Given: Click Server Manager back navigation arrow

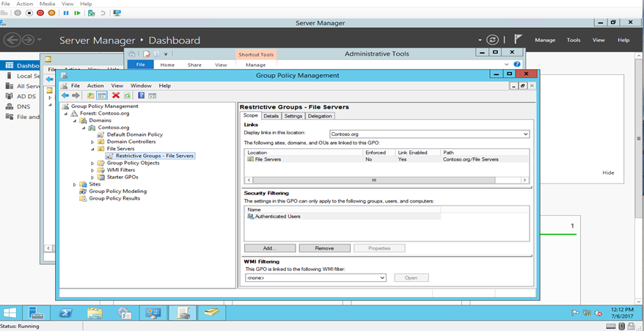Looking at the screenshot, I should pyautogui.click(x=12, y=40).
